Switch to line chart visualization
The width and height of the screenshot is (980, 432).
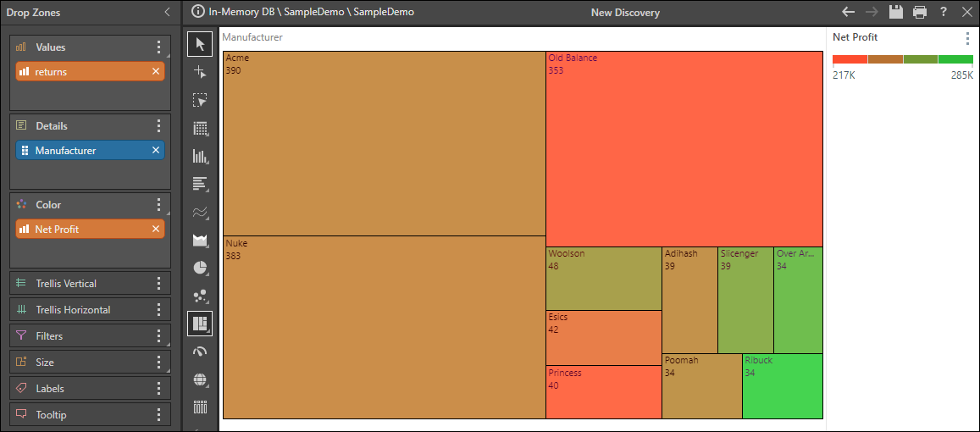tap(200, 212)
